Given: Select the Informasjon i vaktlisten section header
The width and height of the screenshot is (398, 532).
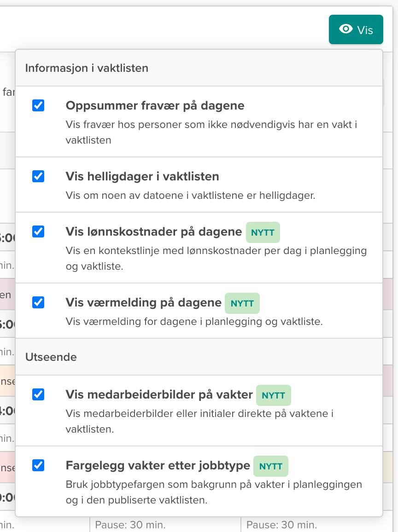Looking at the screenshot, I should 87,68.
